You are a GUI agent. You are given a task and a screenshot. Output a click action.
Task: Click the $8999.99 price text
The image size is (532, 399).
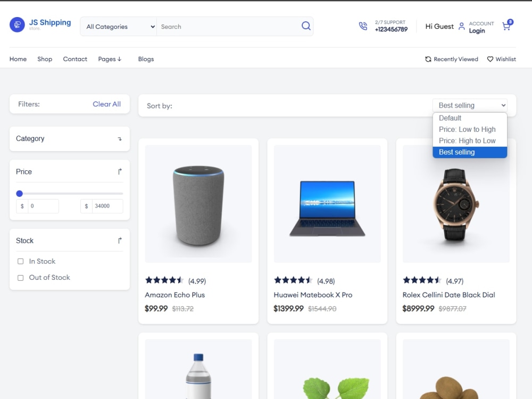[x=418, y=309]
